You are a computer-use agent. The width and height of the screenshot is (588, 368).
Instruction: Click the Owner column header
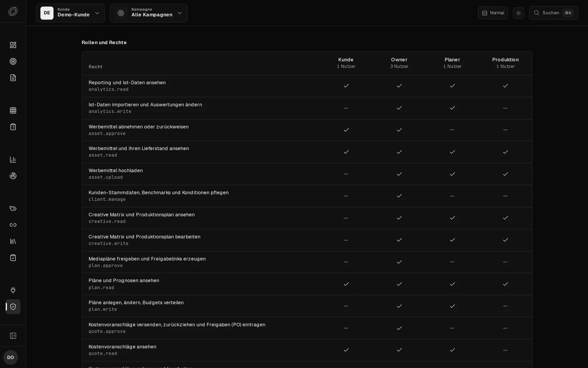399,63
